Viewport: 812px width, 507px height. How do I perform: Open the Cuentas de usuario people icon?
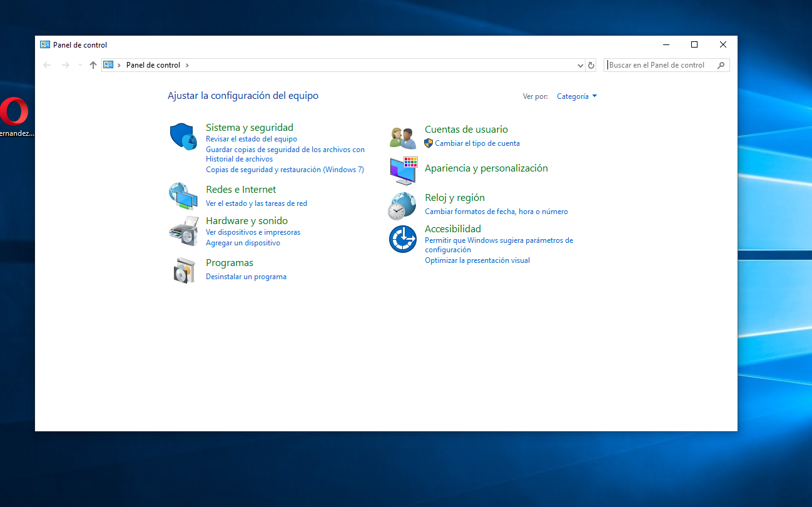pos(402,137)
